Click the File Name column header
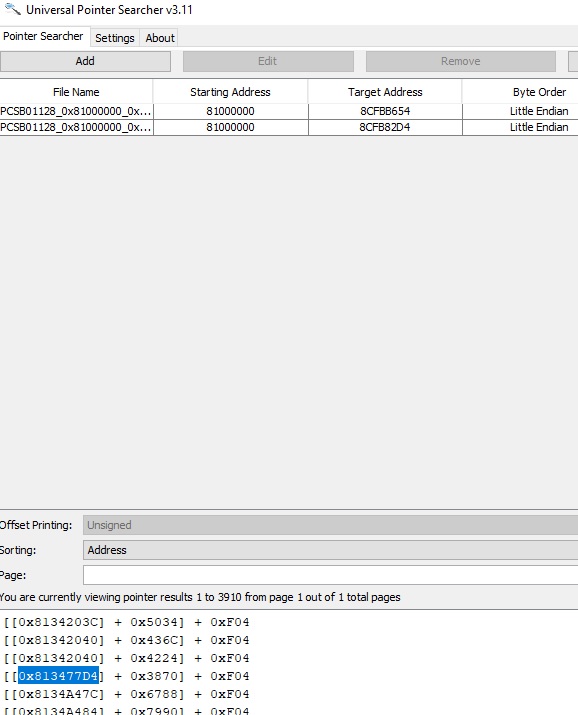The image size is (578, 715). 76,92
